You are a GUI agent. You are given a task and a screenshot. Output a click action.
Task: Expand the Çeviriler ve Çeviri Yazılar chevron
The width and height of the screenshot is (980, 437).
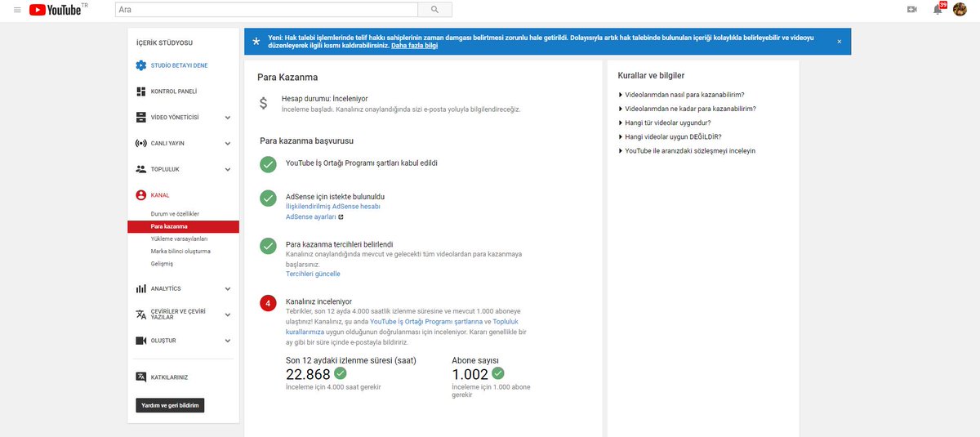point(228,314)
